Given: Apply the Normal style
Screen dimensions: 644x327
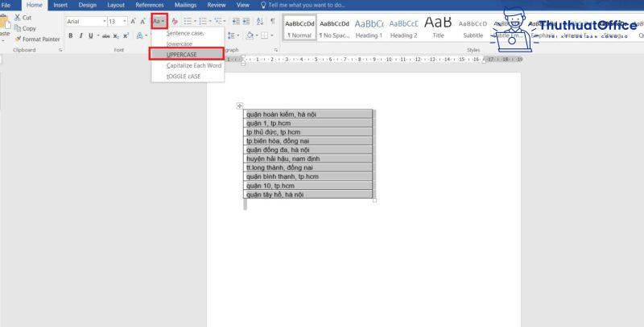Looking at the screenshot, I should click(299, 28).
